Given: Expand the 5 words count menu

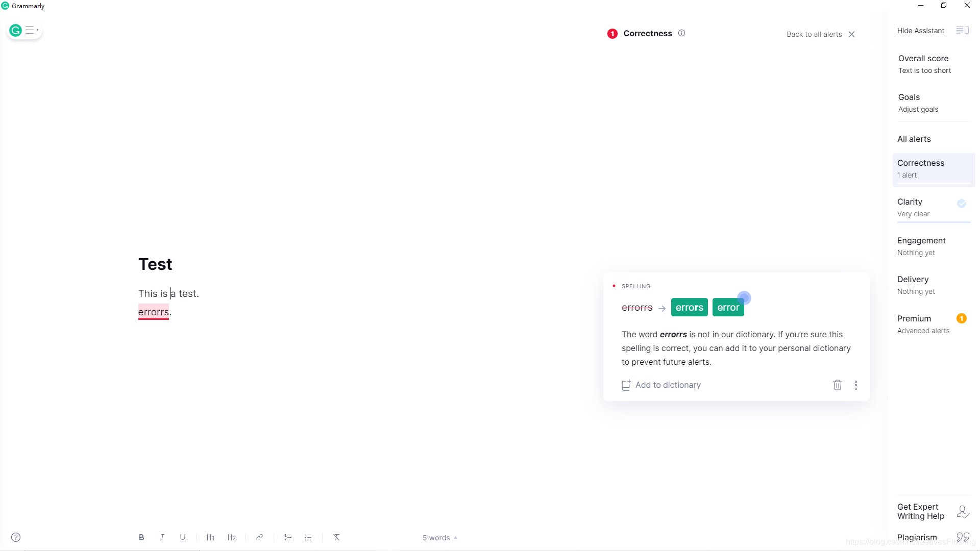Looking at the screenshot, I should click(x=439, y=538).
